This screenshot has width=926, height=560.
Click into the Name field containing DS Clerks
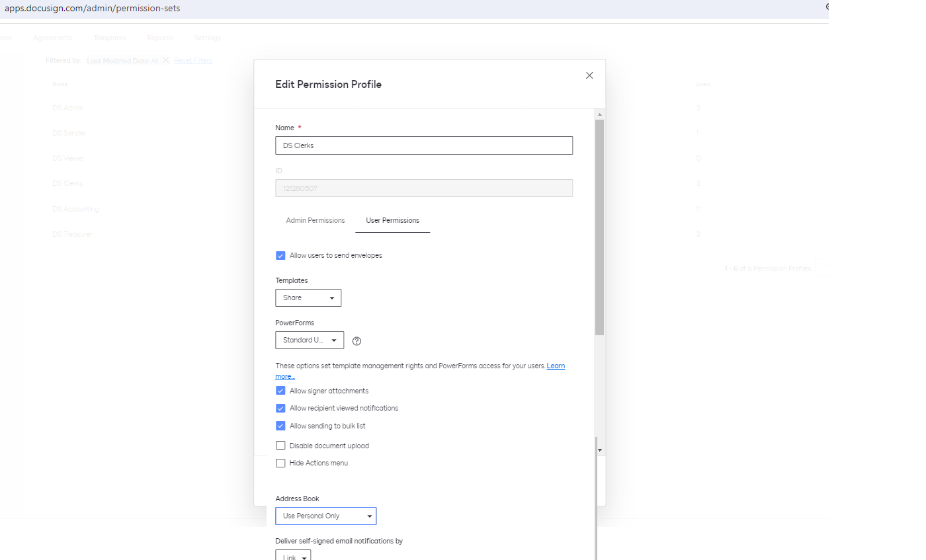(x=423, y=145)
